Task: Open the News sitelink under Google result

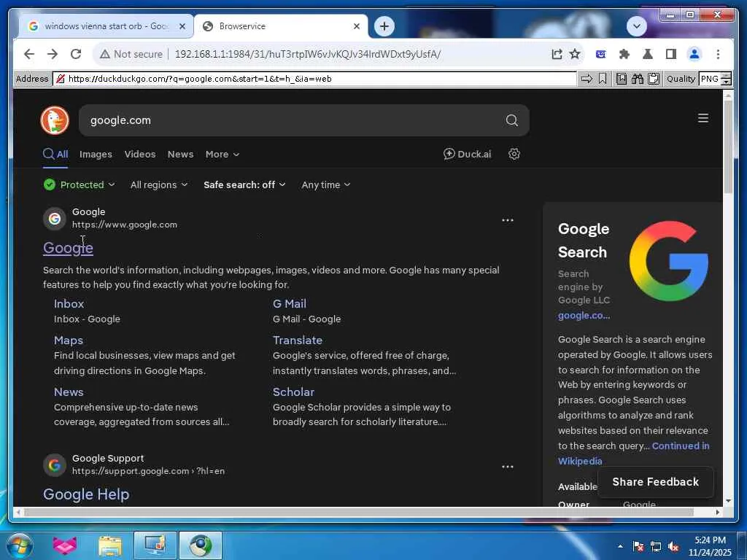Action: click(69, 392)
